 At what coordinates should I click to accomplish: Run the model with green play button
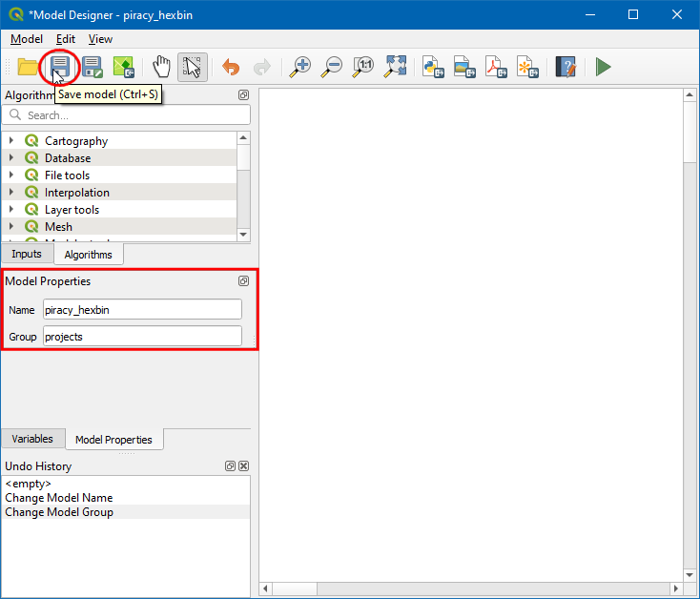click(x=603, y=67)
